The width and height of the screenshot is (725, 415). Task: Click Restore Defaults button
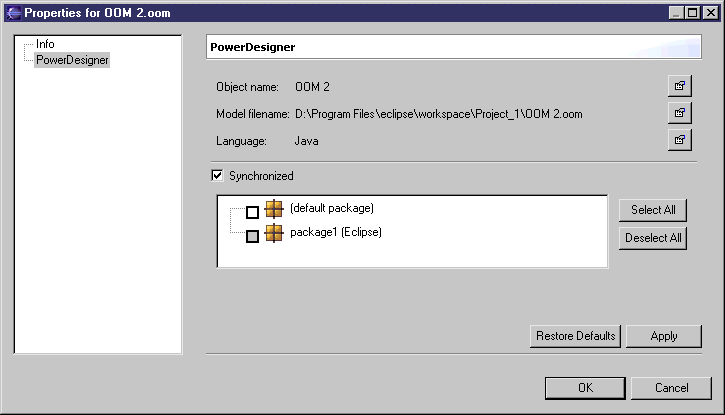(x=575, y=336)
